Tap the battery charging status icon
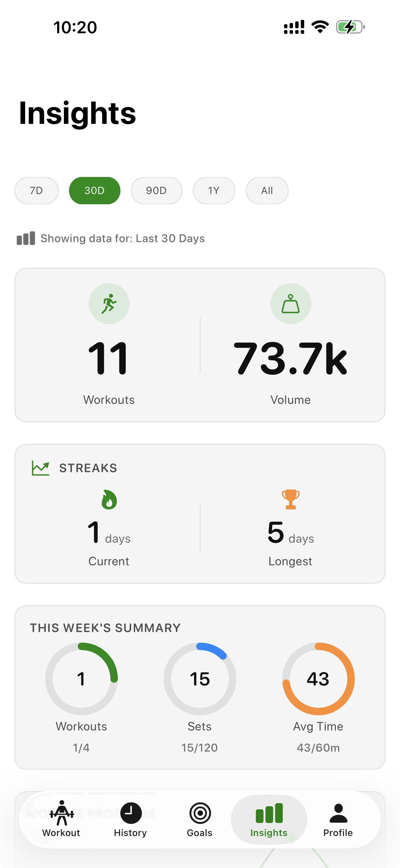The image size is (400, 868). pyautogui.click(x=350, y=27)
